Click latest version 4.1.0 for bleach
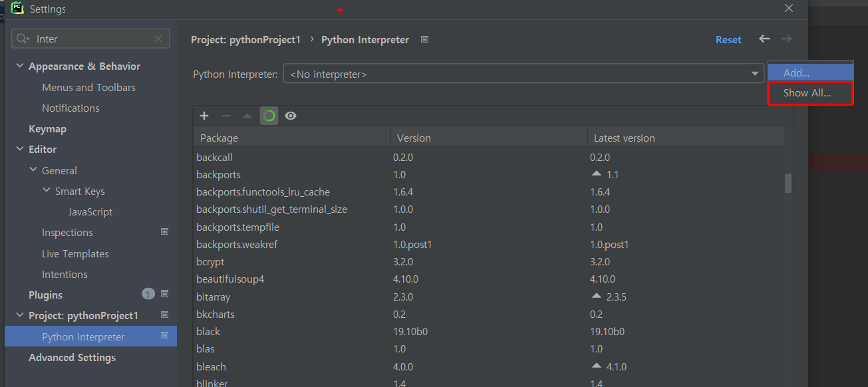Image resolution: width=868 pixels, height=387 pixels. click(x=617, y=366)
